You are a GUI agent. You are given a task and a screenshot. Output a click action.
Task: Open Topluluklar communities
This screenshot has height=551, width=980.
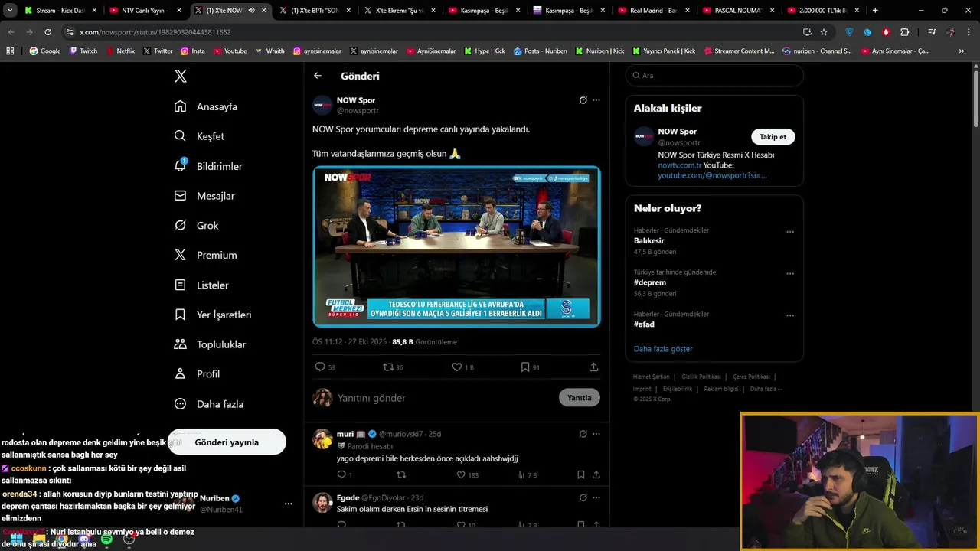(x=210, y=344)
